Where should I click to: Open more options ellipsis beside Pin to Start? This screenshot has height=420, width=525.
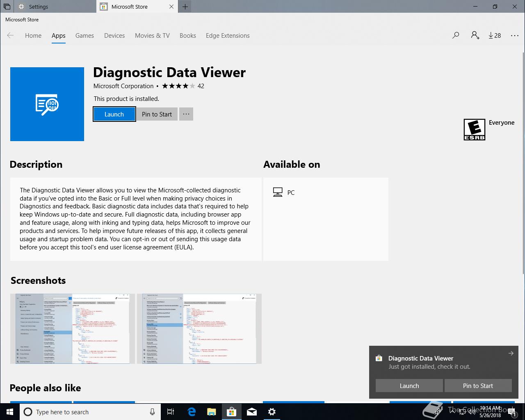[186, 114]
